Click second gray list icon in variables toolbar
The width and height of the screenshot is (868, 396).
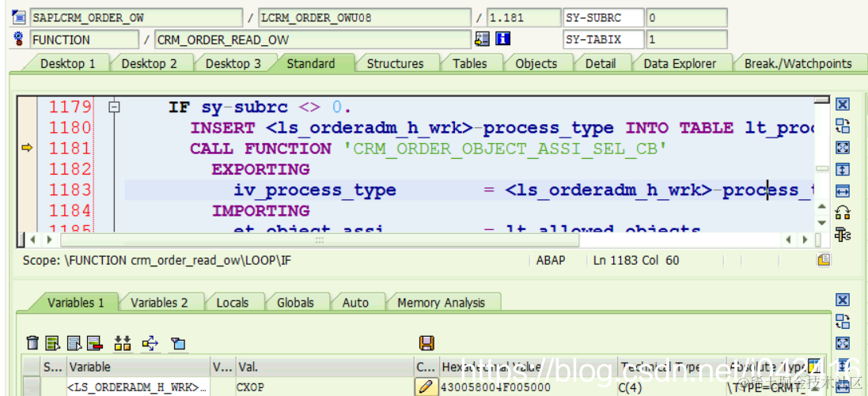tap(74, 343)
